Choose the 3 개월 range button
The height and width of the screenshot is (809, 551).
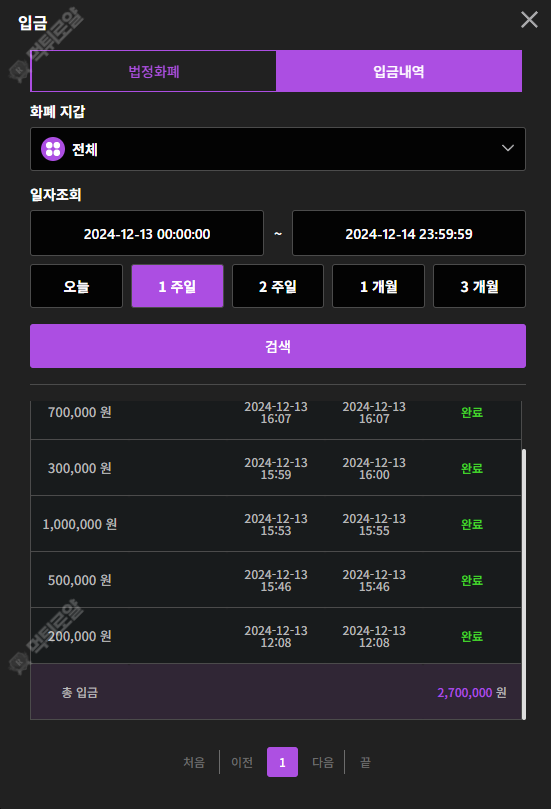(479, 286)
